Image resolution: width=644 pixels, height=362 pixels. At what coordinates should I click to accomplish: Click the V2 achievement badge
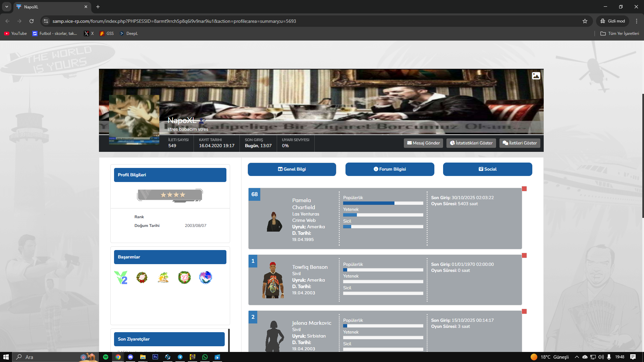[x=121, y=278]
